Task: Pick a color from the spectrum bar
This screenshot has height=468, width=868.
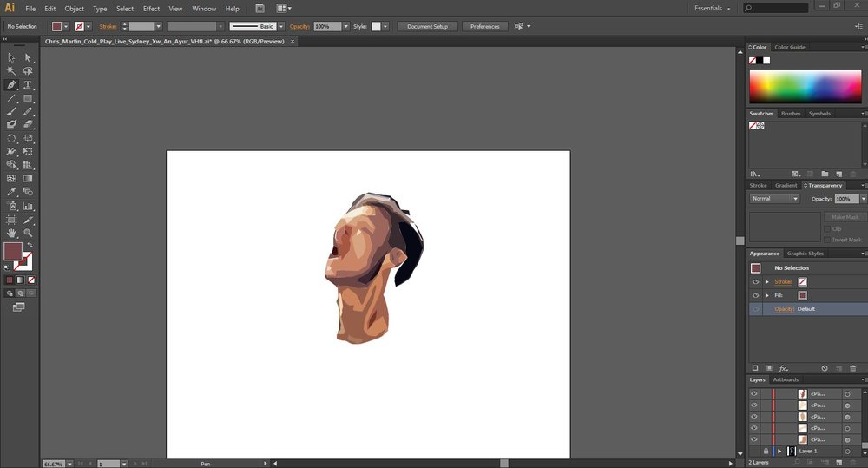Action: coord(806,87)
